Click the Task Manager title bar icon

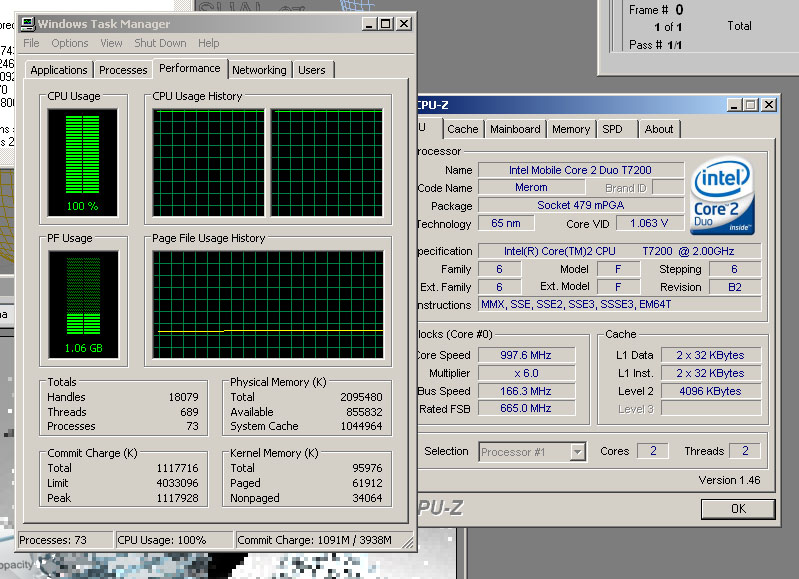28,24
